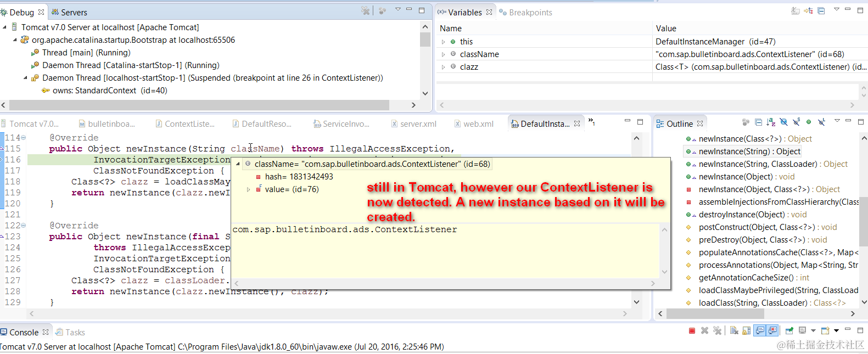Viewport: 868px width, 354px height.
Task: Switch to the Servers tab
Action: [69, 12]
